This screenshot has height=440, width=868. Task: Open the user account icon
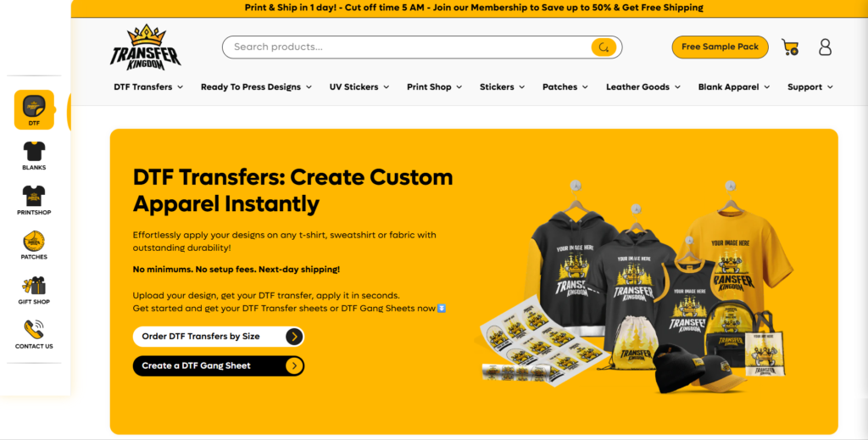coord(826,47)
